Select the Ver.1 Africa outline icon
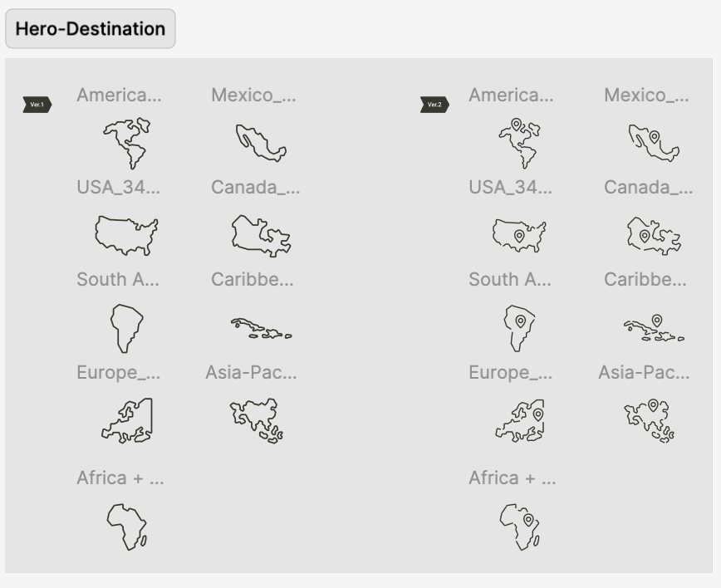This screenshot has height=588, width=721. pos(127,527)
